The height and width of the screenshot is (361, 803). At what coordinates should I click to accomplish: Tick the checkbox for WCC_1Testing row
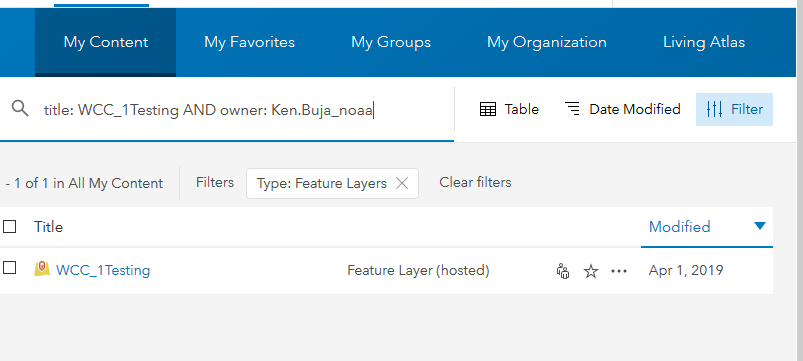pyautogui.click(x=10, y=267)
